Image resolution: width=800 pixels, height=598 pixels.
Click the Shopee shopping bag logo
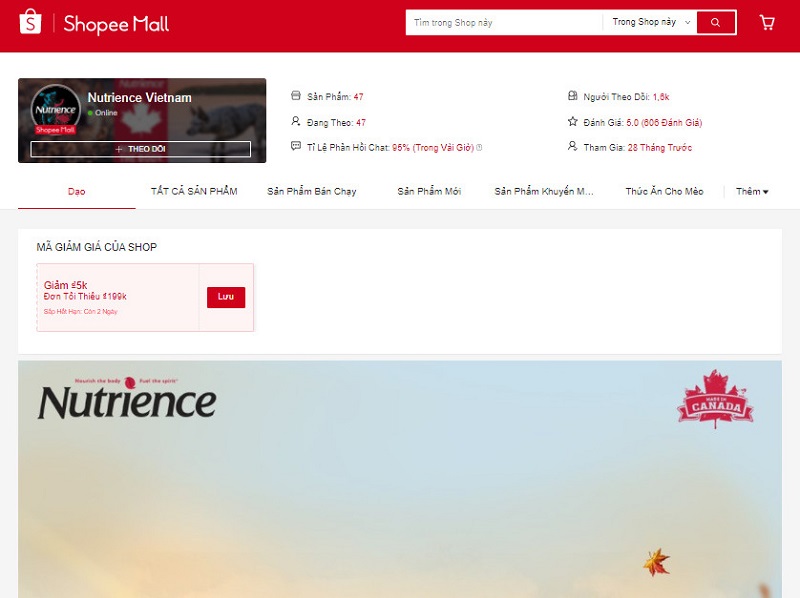(30, 22)
